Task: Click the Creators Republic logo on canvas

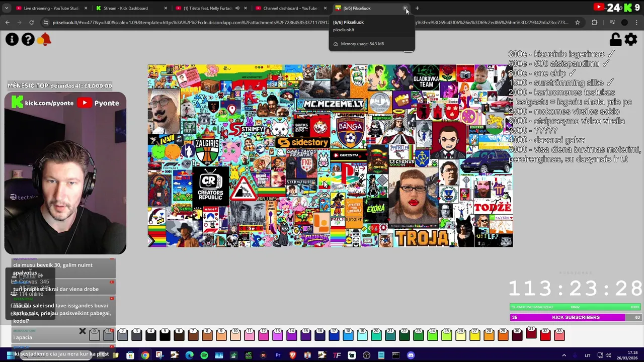Action: (x=210, y=185)
